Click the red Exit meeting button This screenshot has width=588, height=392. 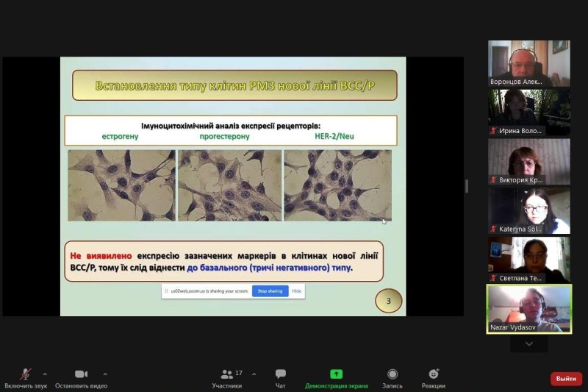566,378
